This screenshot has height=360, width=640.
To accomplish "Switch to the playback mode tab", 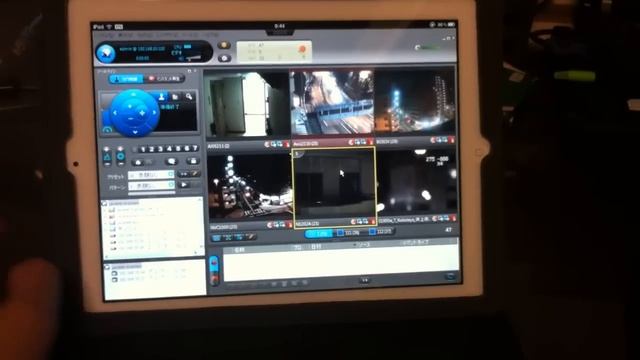I will (x=165, y=78).
